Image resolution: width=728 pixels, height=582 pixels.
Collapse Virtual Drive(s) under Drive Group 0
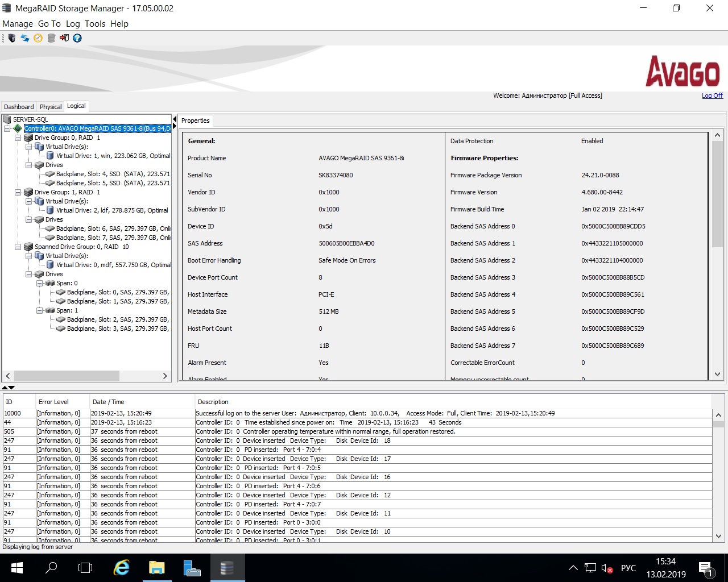(x=28, y=147)
